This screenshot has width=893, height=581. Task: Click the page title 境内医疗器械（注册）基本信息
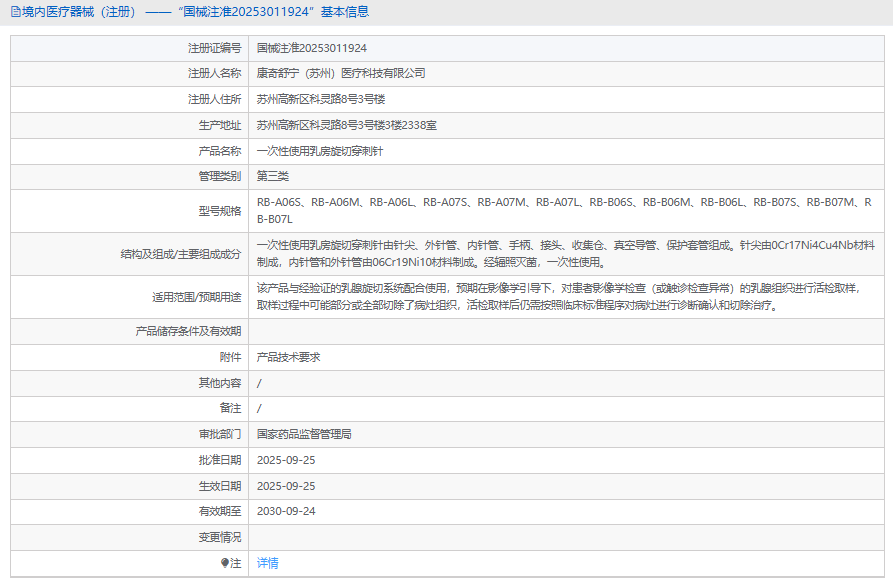pos(195,12)
